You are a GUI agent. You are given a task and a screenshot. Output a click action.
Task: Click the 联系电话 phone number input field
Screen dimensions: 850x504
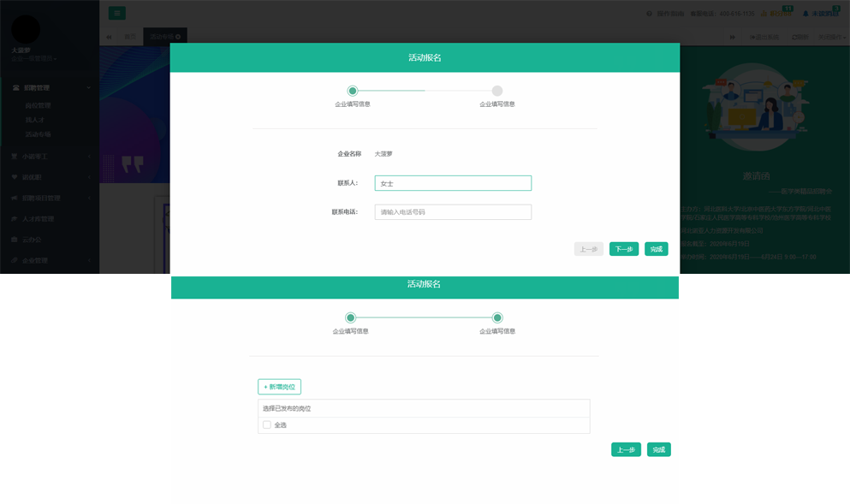click(x=453, y=212)
